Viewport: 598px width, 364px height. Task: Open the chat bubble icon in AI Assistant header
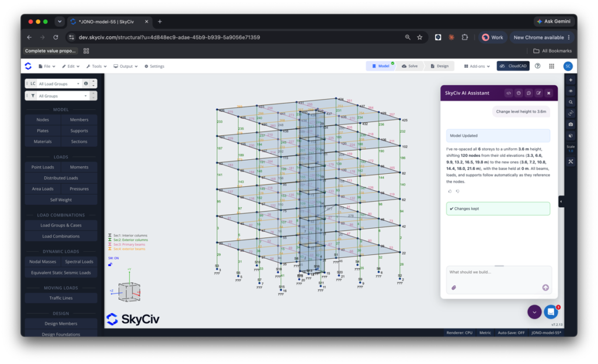click(x=529, y=93)
